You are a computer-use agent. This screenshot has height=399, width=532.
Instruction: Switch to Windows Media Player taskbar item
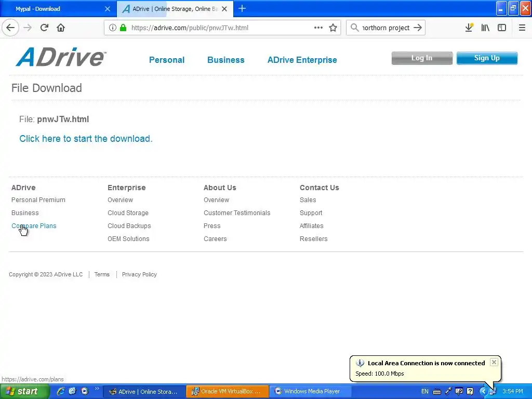pyautogui.click(x=310, y=392)
